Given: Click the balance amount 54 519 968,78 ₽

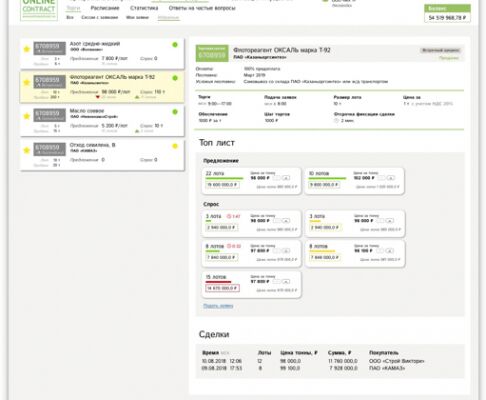Looking at the screenshot, I should pyautogui.click(x=447, y=18).
